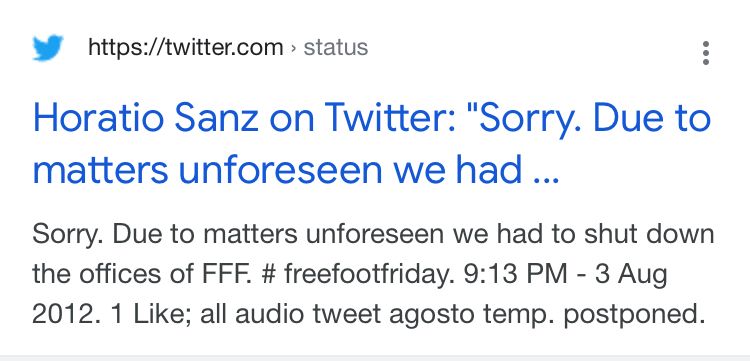Click the '2012.' year text in the snippet

pyautogui.click(x=66, y=315)
